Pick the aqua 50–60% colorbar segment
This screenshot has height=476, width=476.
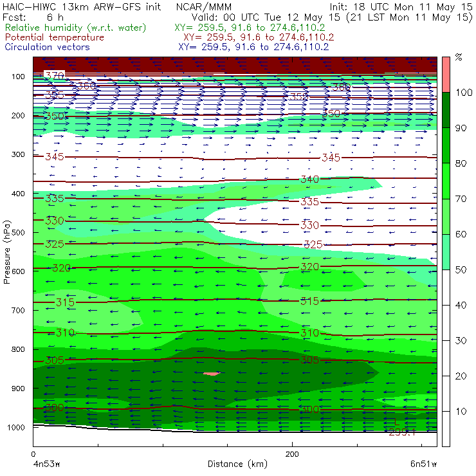click(x=446, y=252)
